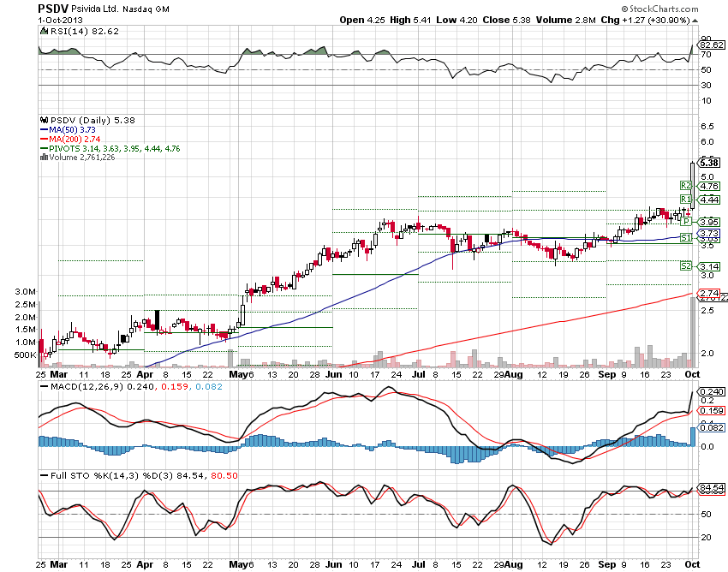Click the tall Oct 1 breakout candlestick
Image resolution: width=728 pixels, height=572 pixels.
click(x=693, y=185)
